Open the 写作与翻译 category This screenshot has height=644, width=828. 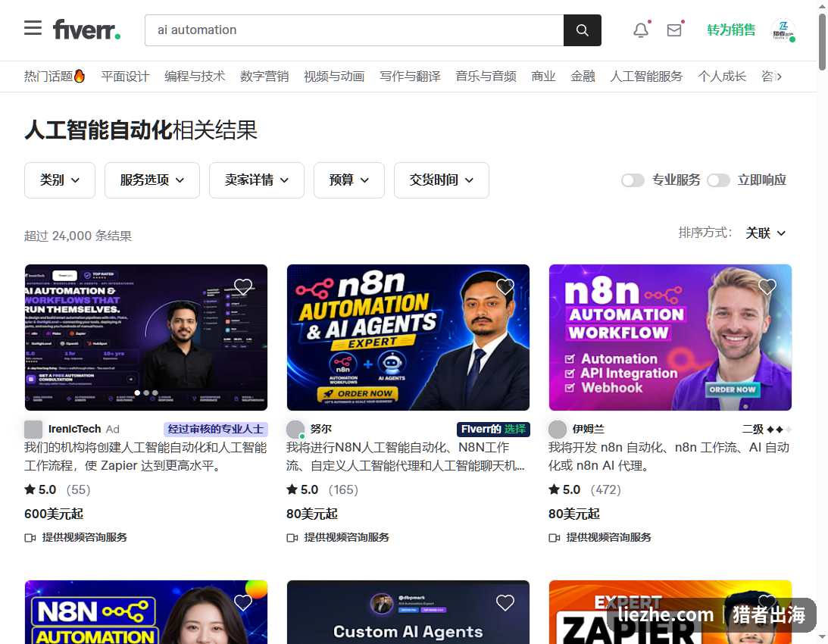(411, 76)
